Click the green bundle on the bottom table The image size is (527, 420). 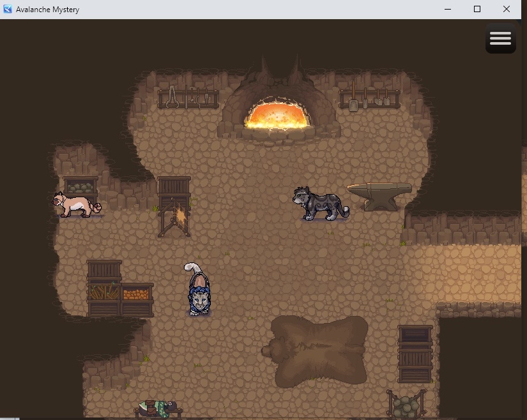(x=158, y=409)
